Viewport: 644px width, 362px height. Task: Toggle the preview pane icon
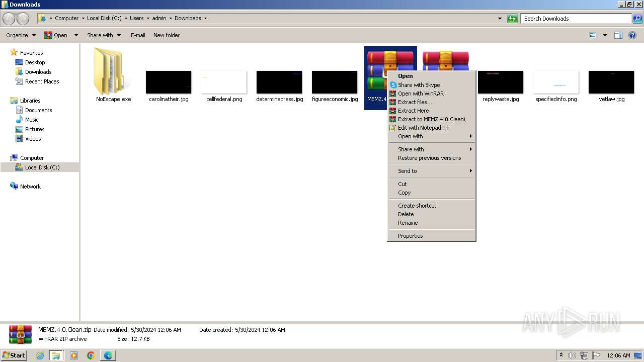(x=618, y=35)
